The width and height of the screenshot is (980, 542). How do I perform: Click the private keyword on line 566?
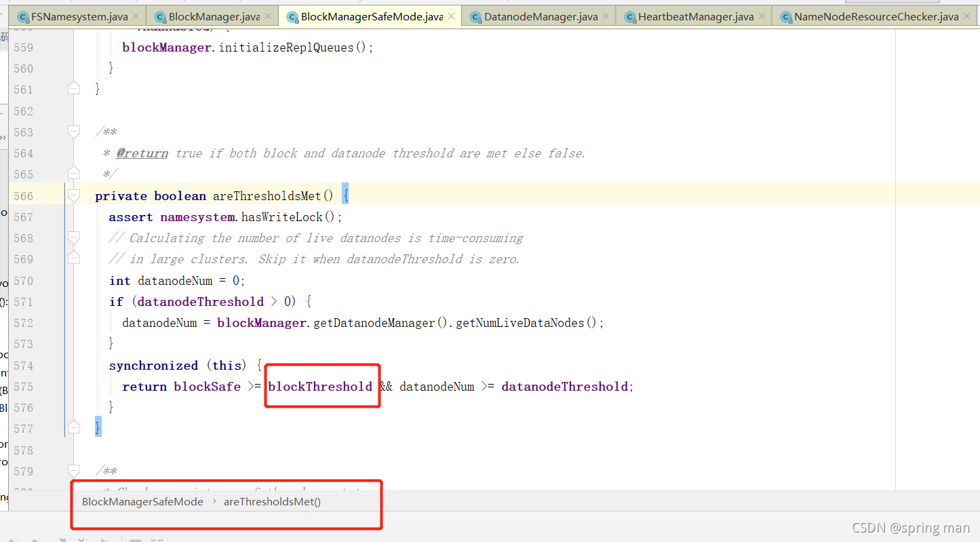(x=121, y=196)
